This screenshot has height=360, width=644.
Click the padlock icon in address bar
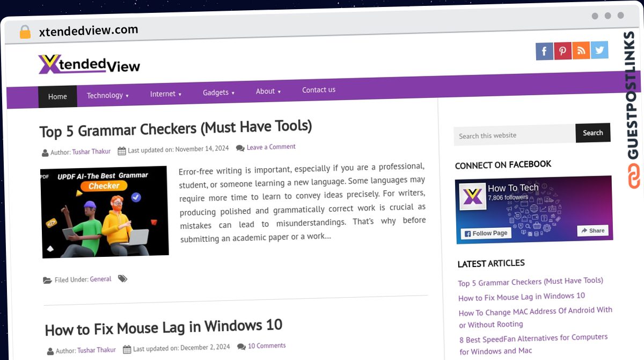point(25,32)
